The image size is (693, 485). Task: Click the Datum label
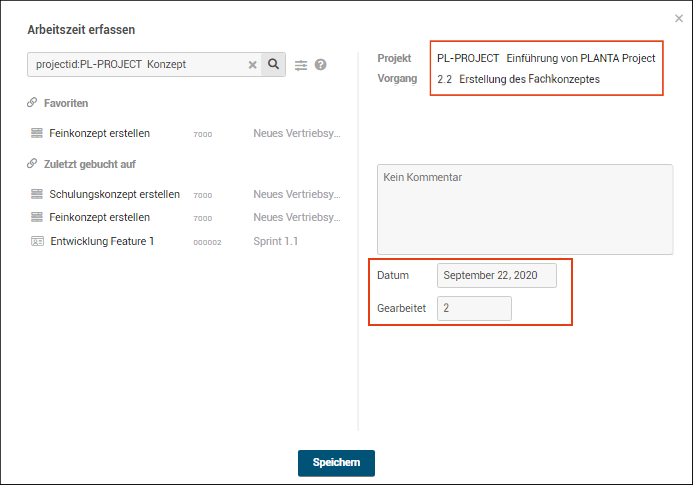(x=393, y=275)
